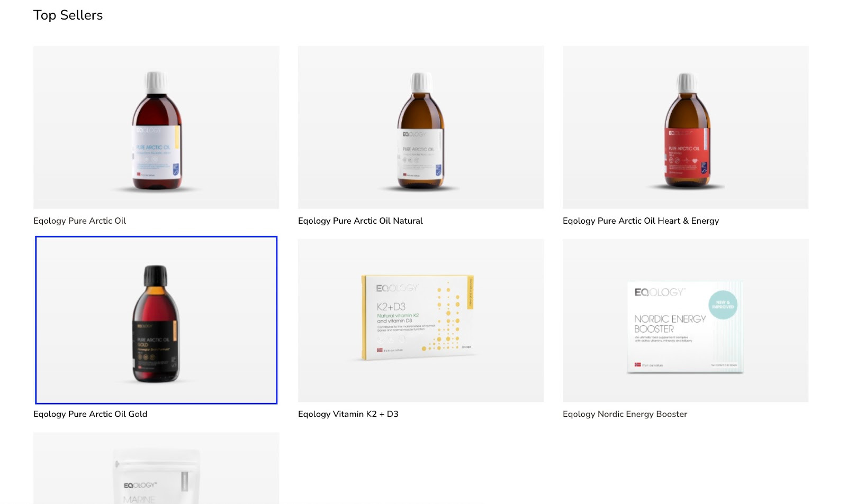Click Eqology Pure Arctic Oil Heart & Energy title

pos(641,221)
